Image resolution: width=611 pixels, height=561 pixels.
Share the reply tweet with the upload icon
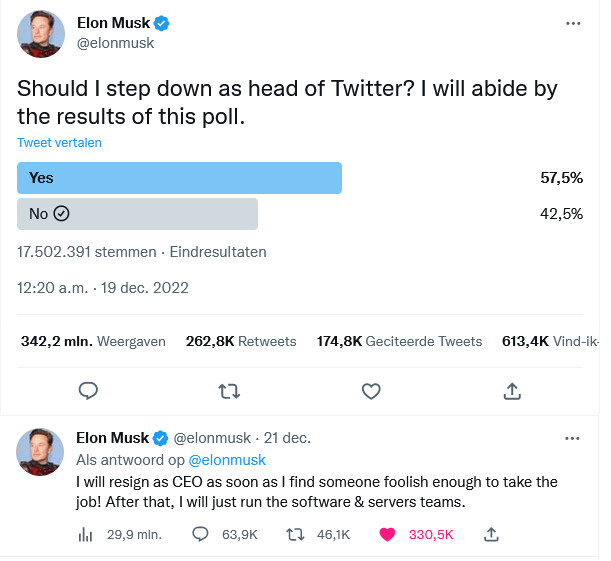pos(491,535)
